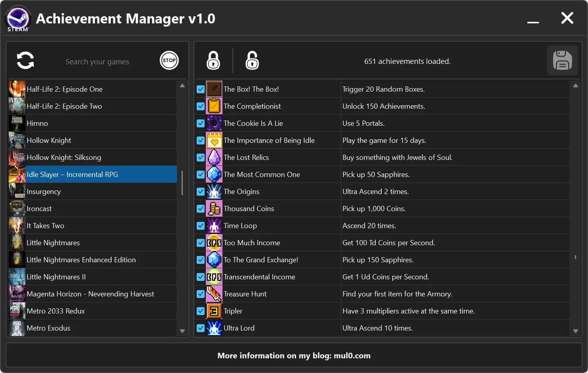Image resolution: width=588 pixels, height=373 pixels.
Task: Click The Origins achievement icon
Action: coord(214,192)
